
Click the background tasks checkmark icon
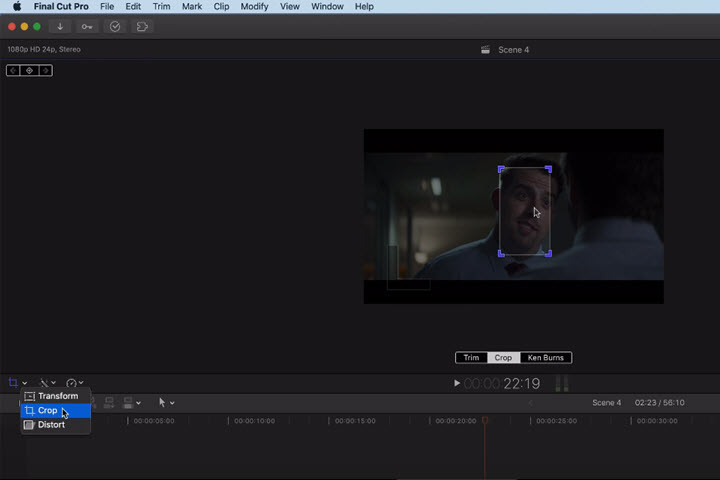click(115, 27)
